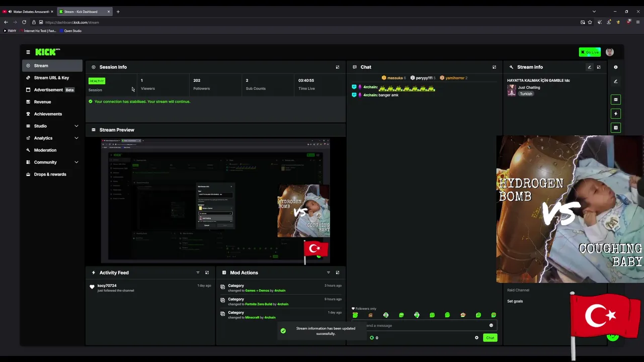Open the Stream page in the sidebar

52,66
